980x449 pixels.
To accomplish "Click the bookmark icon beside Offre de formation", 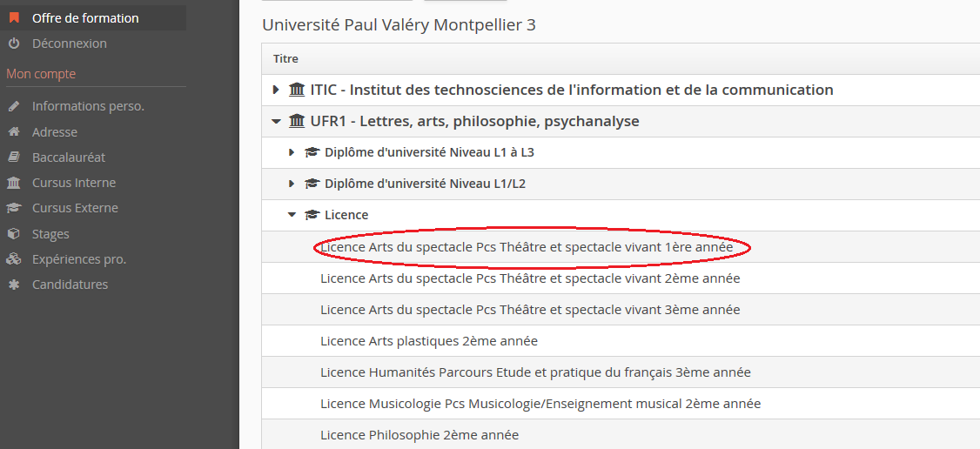I will click(14, 17).
